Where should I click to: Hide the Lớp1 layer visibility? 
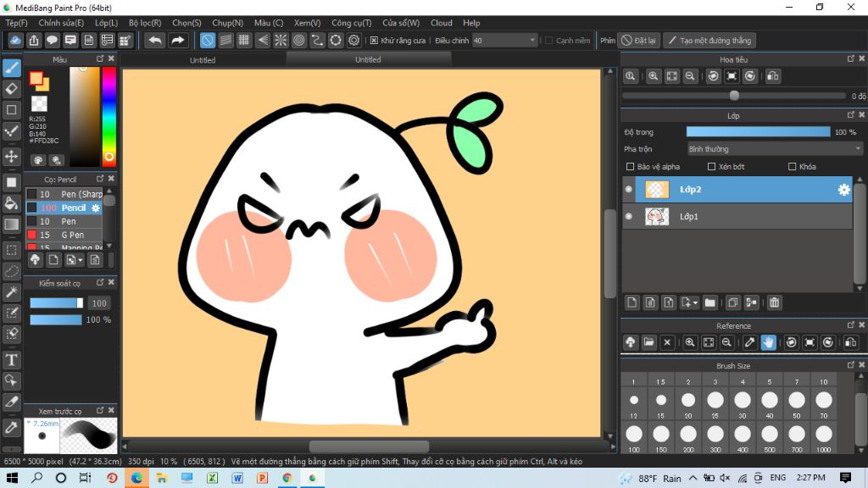(x=628, y=217)
